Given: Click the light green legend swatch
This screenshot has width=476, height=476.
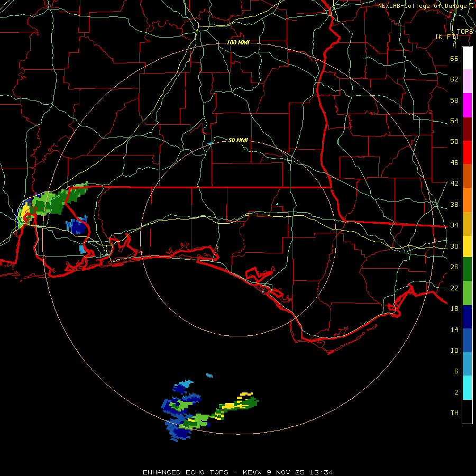Looking at the screenshot, I should click(x=467, y=293).
